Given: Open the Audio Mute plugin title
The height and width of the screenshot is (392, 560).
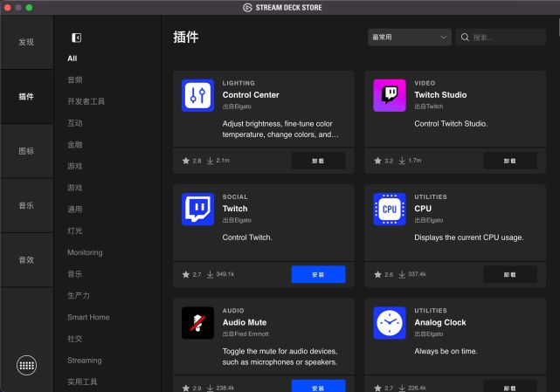Looking at the screenshot, I should click(245, 322).
